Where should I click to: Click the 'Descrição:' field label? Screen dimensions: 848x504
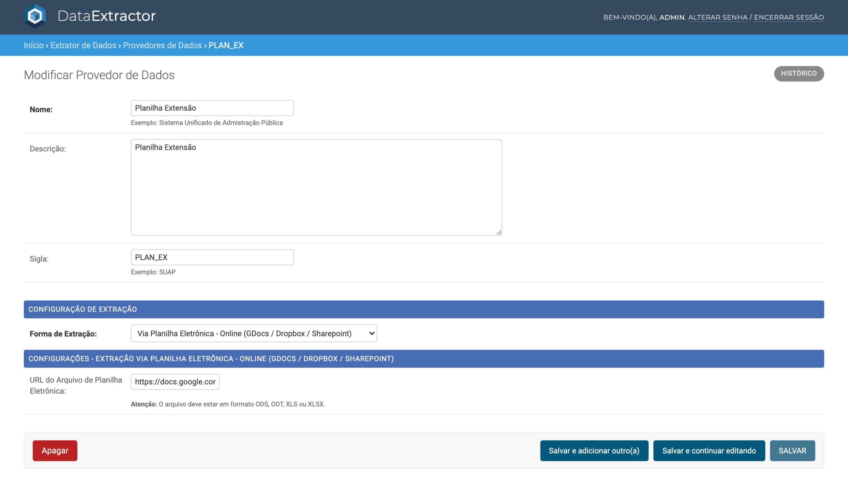pyautogui.click(x=47, y=148)
